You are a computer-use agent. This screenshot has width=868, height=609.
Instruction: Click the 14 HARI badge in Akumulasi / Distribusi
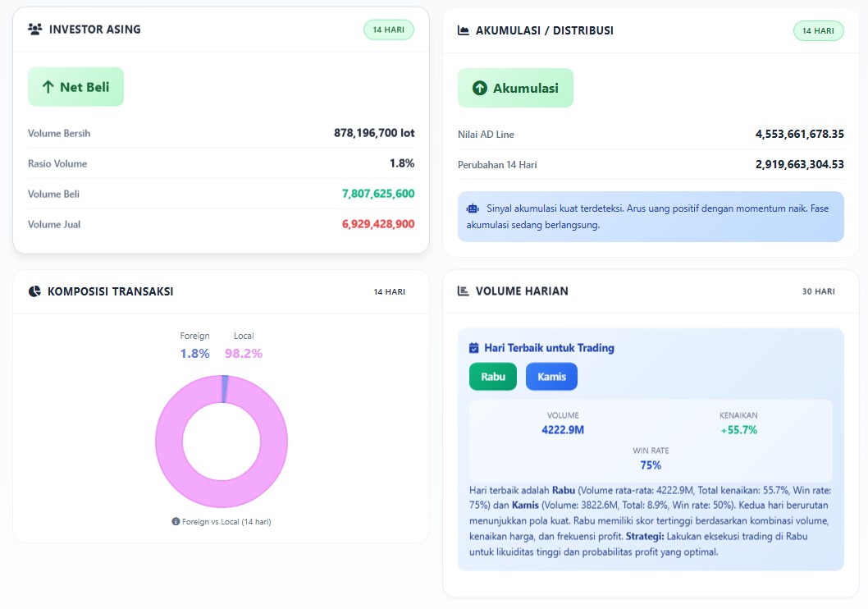pyautogui.click(x=818, y=31)
